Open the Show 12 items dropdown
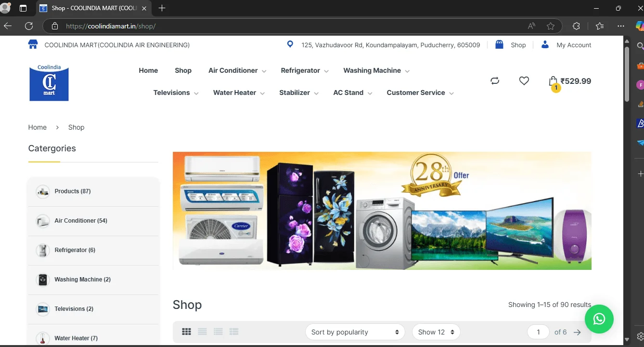Screen dimensions: 644x347 pyautogui.click(x=436, y=332)
